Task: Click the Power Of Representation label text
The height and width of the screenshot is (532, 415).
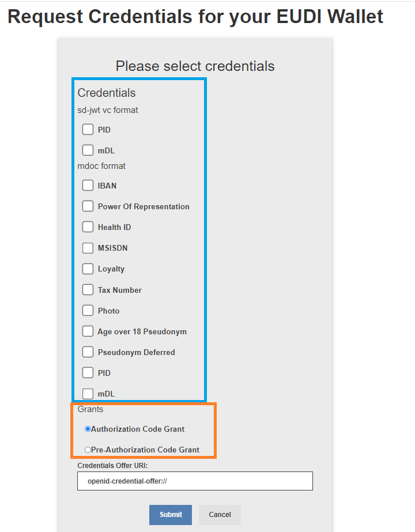Action: point(144,206)
